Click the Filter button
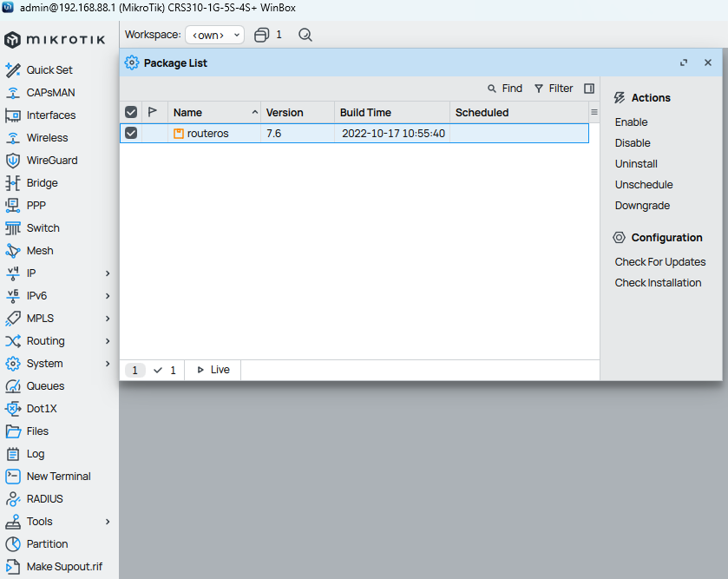 click(x=554, y=89)
